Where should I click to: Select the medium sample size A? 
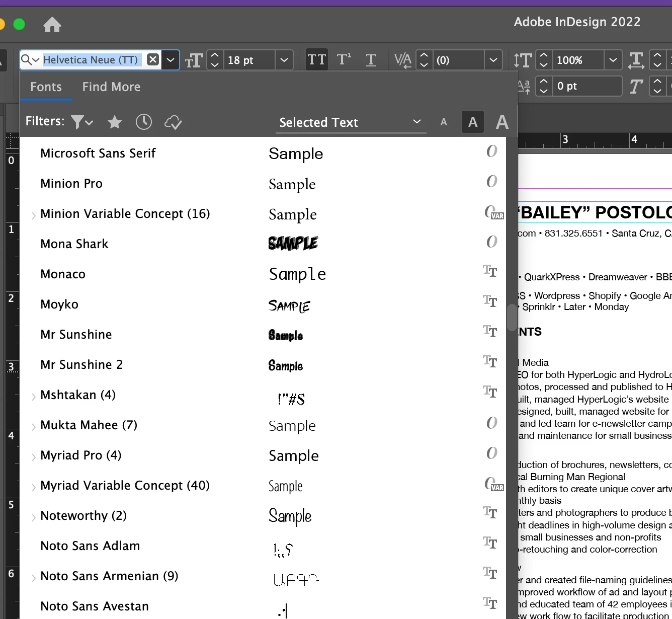point(473,122)
